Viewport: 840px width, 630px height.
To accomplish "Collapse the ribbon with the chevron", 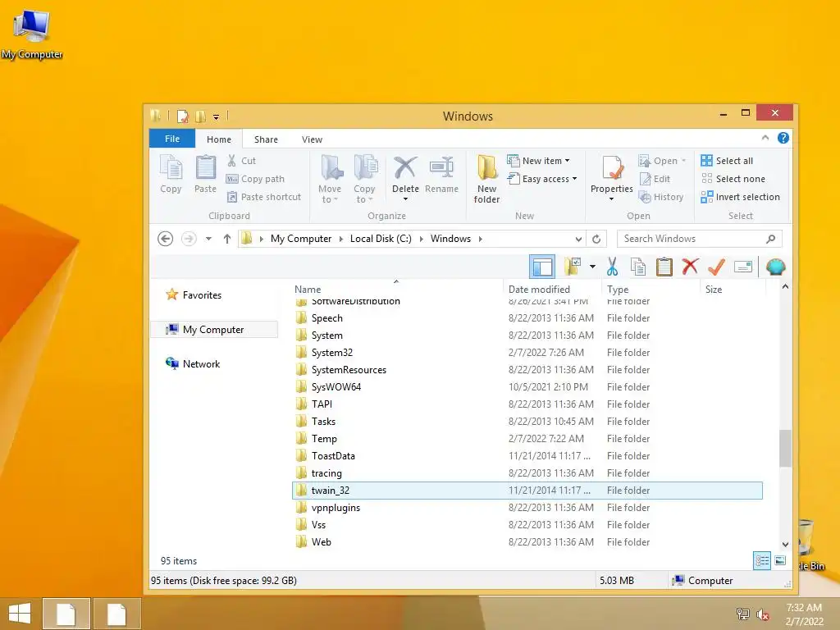I will (765, 138).
